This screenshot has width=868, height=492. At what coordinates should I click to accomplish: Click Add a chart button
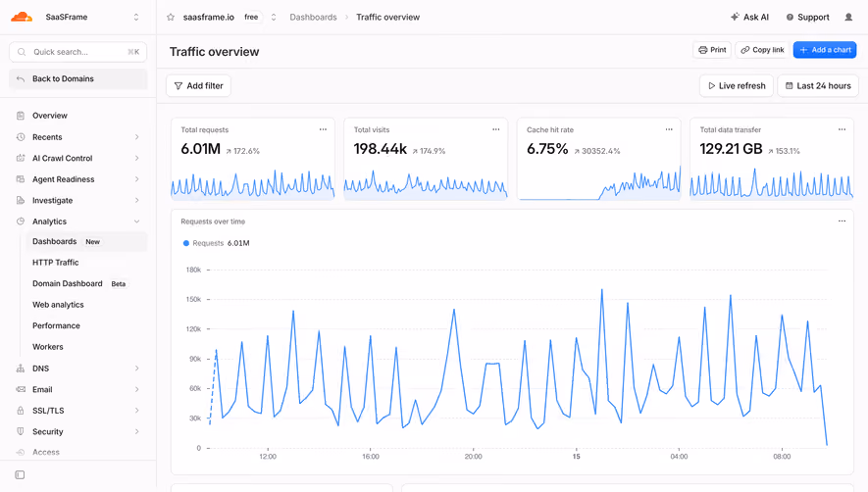825,50
